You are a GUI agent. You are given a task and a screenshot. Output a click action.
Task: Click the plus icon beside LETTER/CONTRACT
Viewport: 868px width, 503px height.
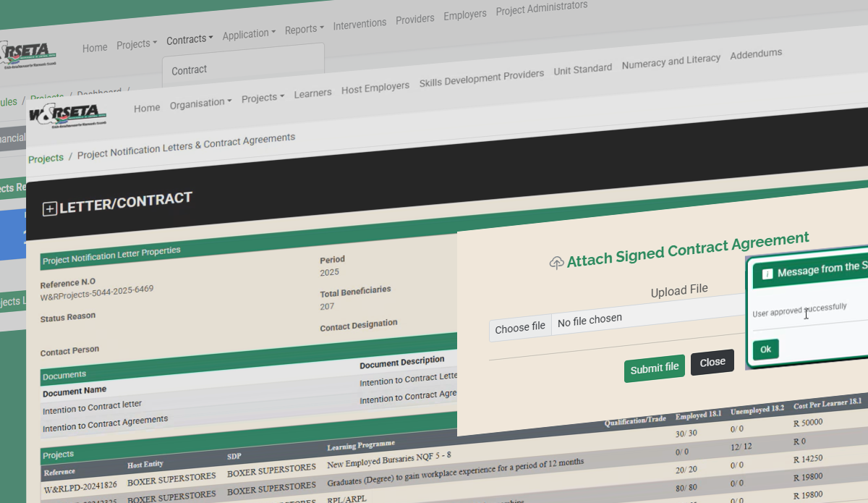point(49,209)
